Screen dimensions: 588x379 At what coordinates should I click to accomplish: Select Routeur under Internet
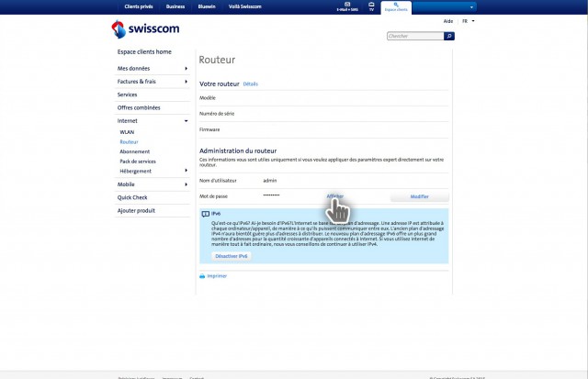click(x=129, y=142)
